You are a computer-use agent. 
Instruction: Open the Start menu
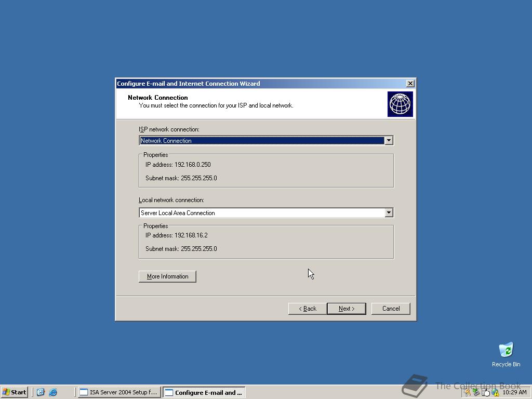pos(14,392)
